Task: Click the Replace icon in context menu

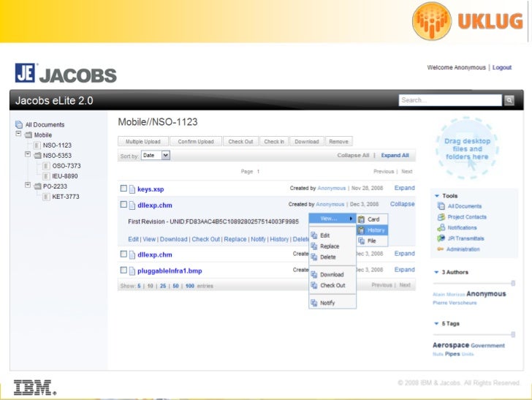Action: [314, 246]
